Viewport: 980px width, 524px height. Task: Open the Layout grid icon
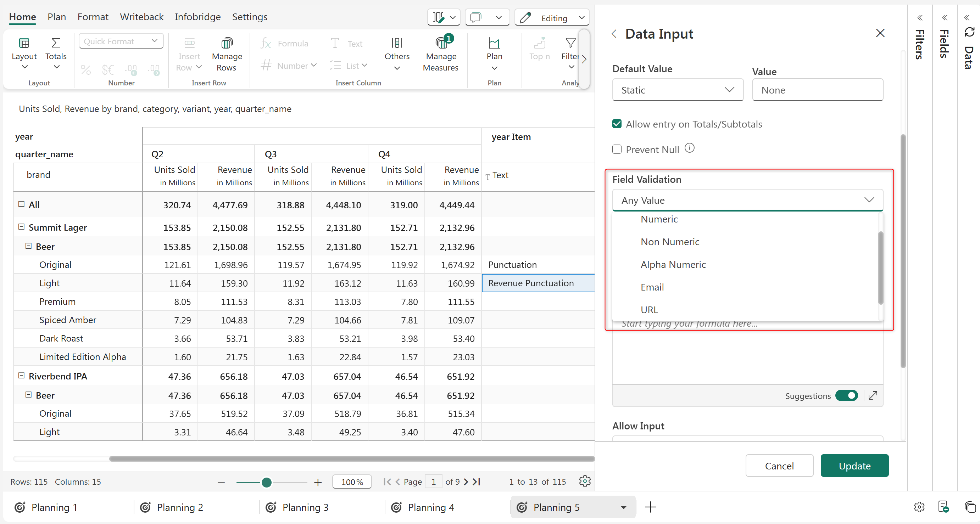pos(24,43)
